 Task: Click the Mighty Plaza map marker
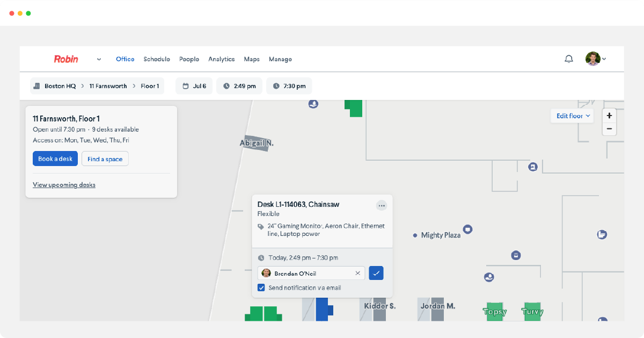click(415, 235)
